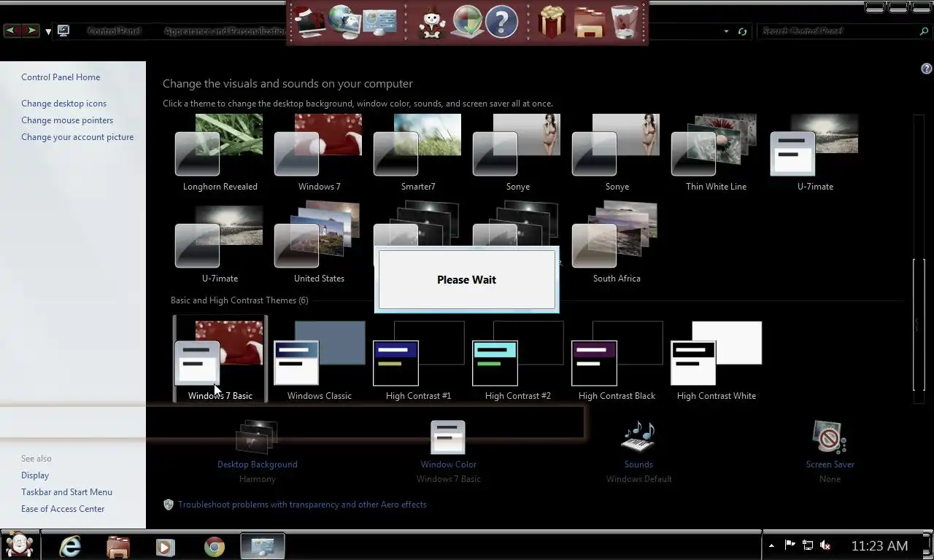This screenshot has height=560, width=934.
Task: Open Help via the blue question mark
Action: [x=926, y=69]
